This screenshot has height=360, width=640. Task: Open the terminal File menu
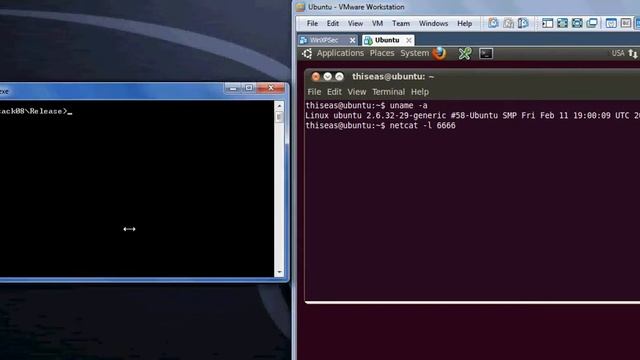[314, 92]
